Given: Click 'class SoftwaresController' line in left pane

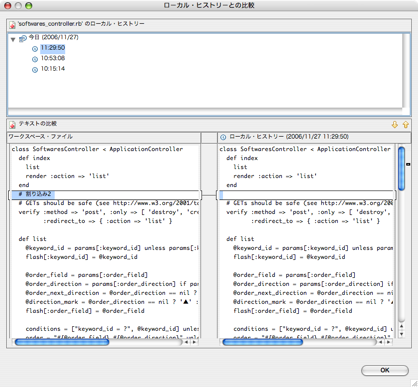Looking at the screenshot, I should pyautogui.click(x=97, y=149).
